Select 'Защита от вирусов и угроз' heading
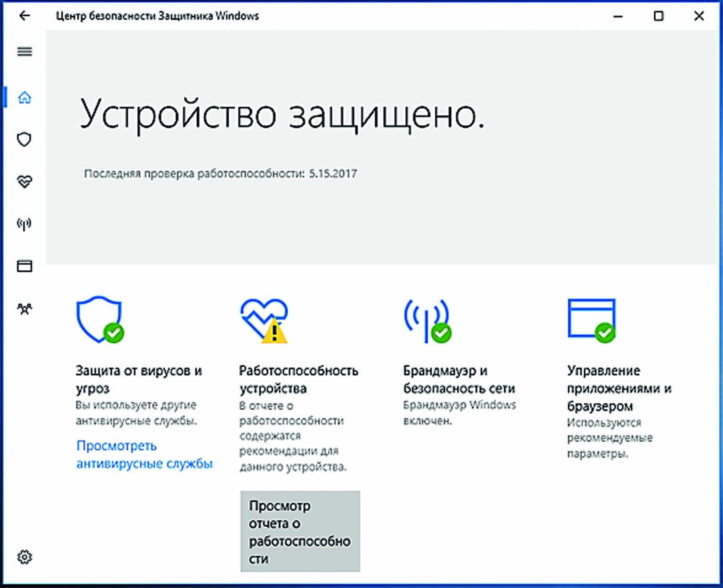Screen dimensions: 723x588 (139, 379)
